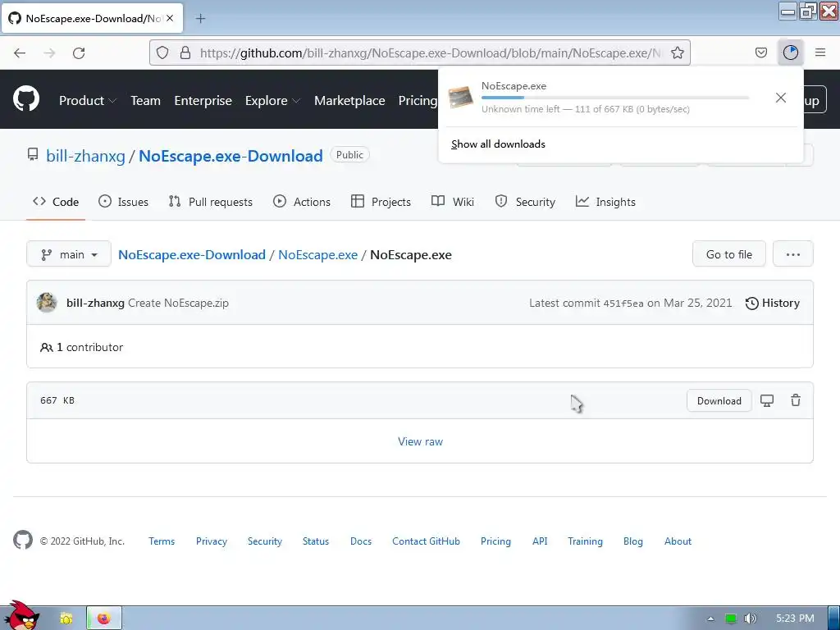Open footer API link
Viewport: 840px width, 630px height.
pos(540,541)
